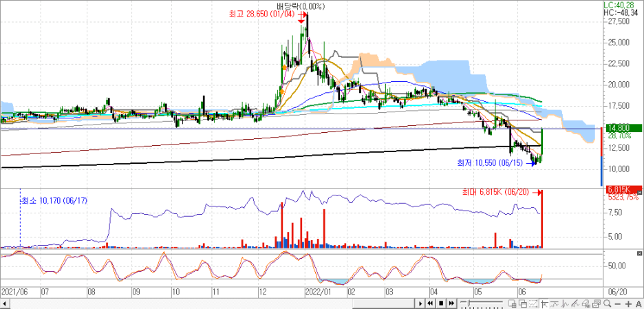Viewport: 644px width, 309px height.
Task: Click the 최저 10,550 (06/15) low label
Action: click(491, 164)
